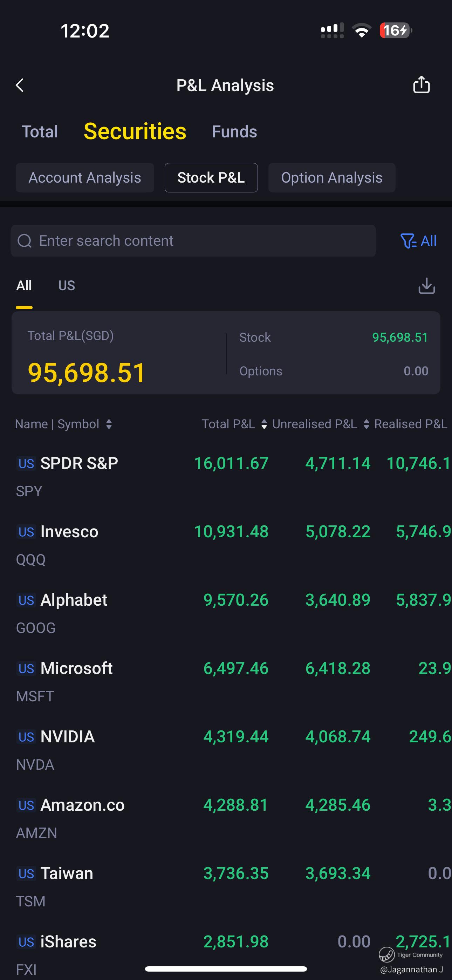Open the Stock P&L view

(x=211, y=178)
